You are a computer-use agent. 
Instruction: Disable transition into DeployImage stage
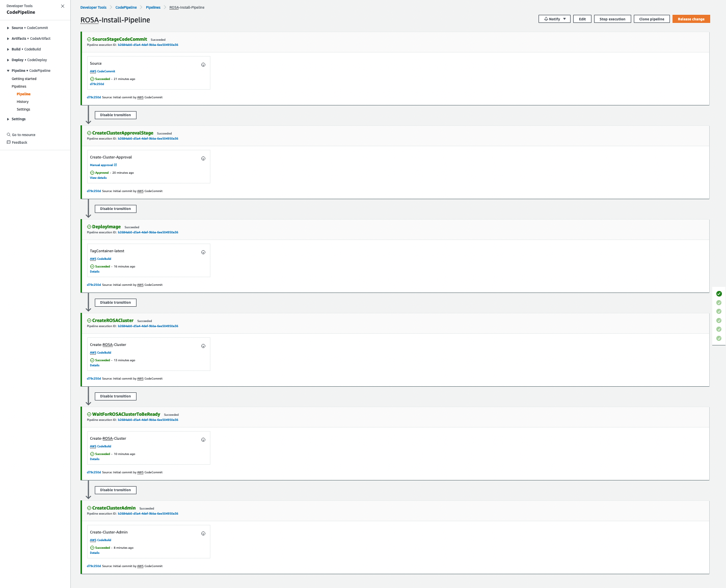tap(116, 209)
